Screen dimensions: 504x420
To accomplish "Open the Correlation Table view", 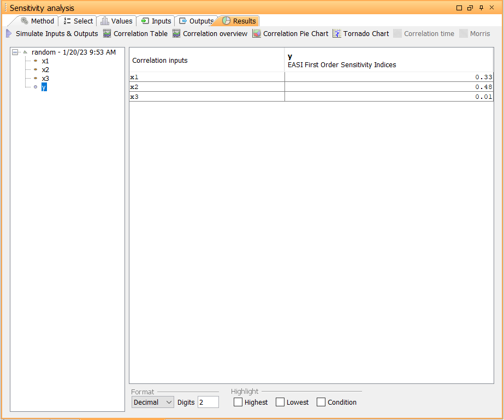I will [135, 33].
